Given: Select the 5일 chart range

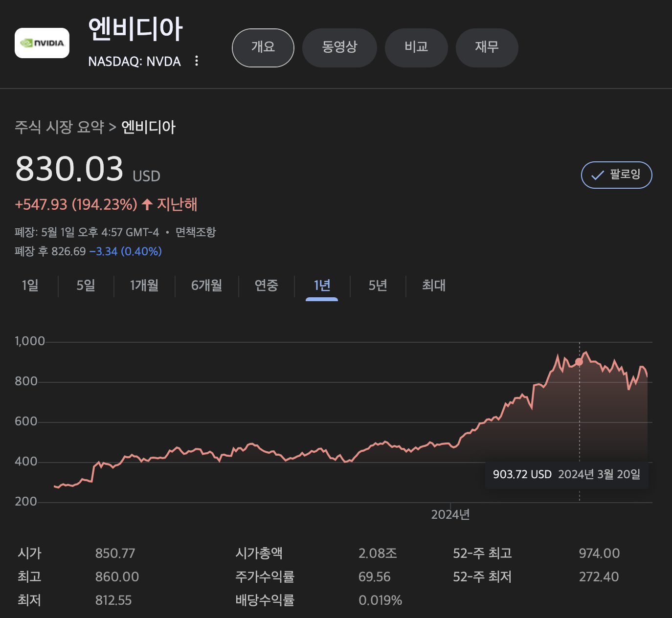Looking at the screenshot, I should (86, 286).
